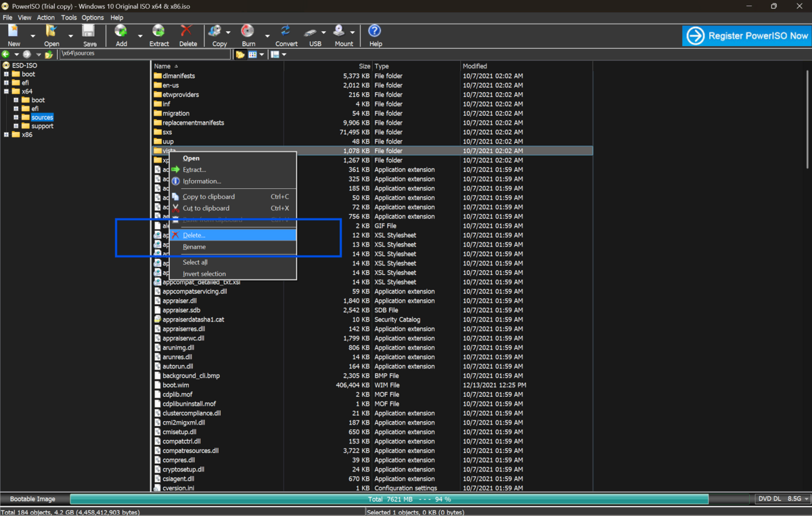Click the Mount virtual drive icon
The height and width of the screenshot is (516, 812).
pyautogui.click(x=340, y=32)
